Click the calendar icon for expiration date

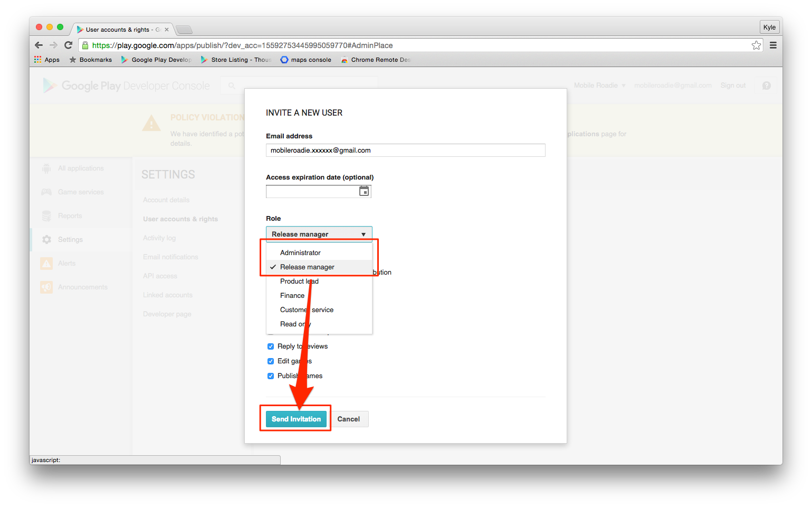[x=364, y=191]
